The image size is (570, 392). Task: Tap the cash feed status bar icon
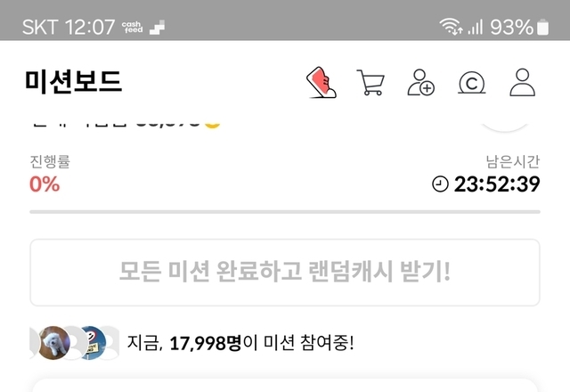pyautogui.click(x=133, y=28)
